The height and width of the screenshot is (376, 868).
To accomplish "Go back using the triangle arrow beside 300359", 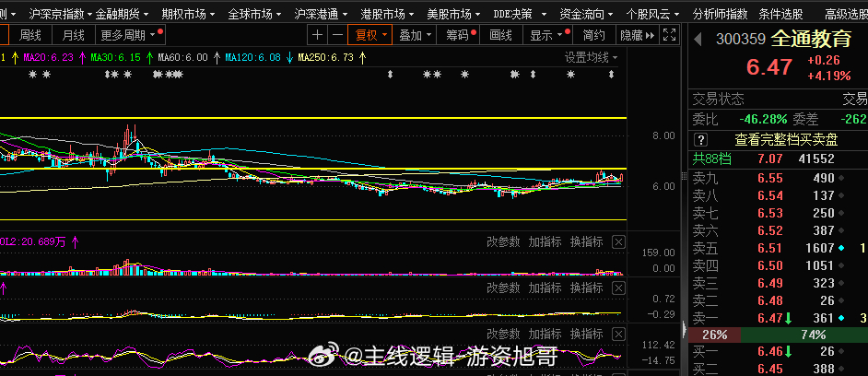I will [x=698, y=39].
